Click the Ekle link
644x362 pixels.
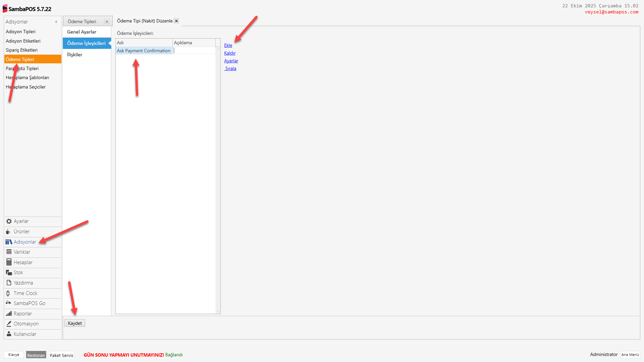tap(228, 45)
